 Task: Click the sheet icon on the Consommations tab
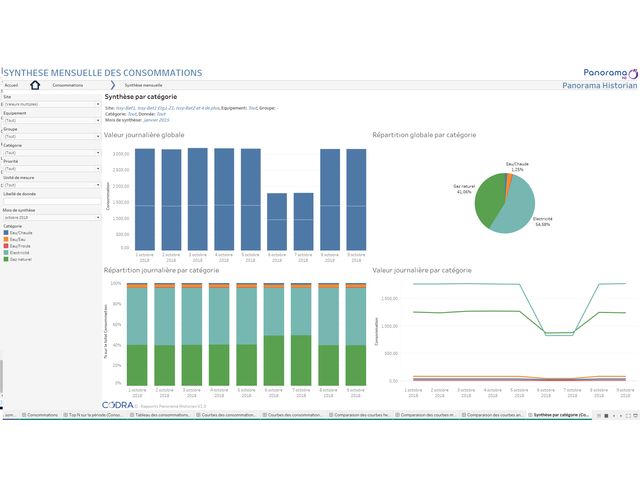(x=25, y=414)
